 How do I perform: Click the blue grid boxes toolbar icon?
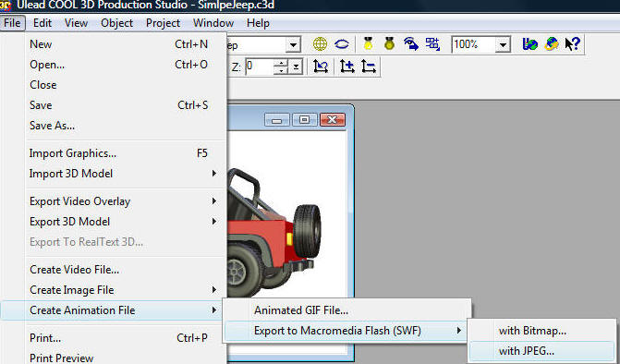click(x=432, y=43)
